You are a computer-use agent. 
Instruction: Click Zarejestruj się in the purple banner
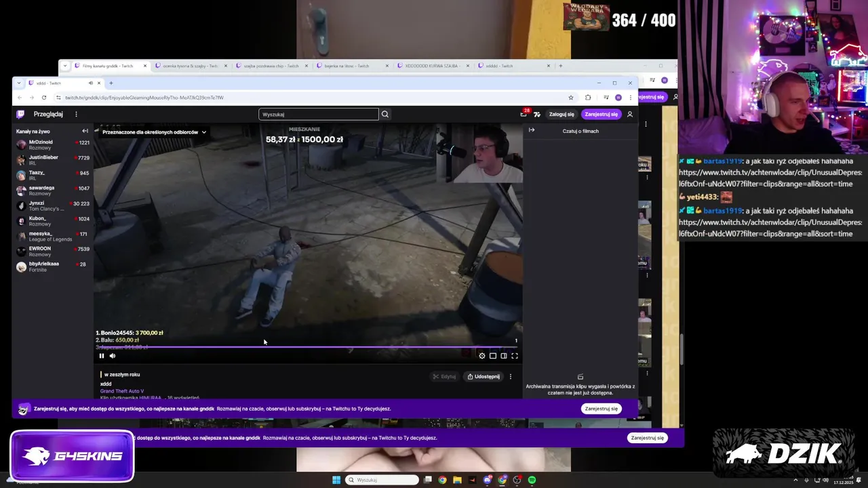pos(601,409)
